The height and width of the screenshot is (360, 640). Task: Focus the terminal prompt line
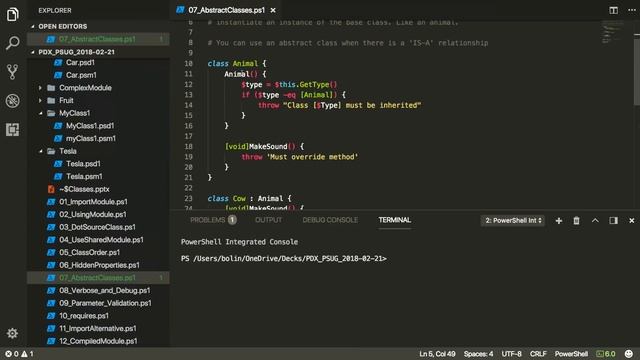click(x=284, y=258)
